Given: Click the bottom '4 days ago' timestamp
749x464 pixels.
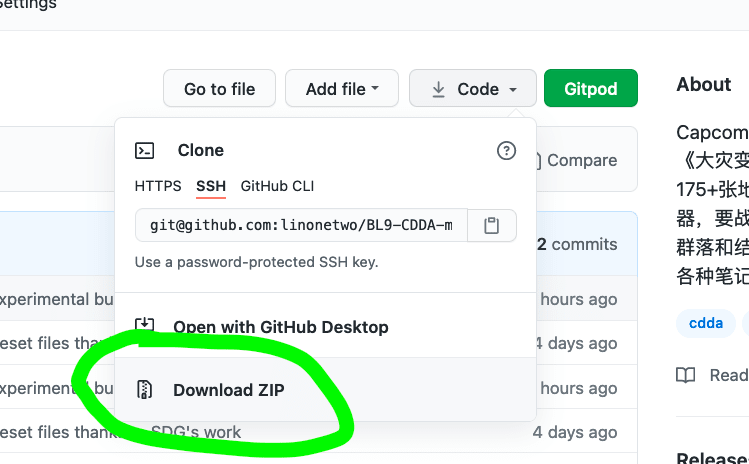Looking at the screenshot, I should pyautogui.click(x=575, y=432).
